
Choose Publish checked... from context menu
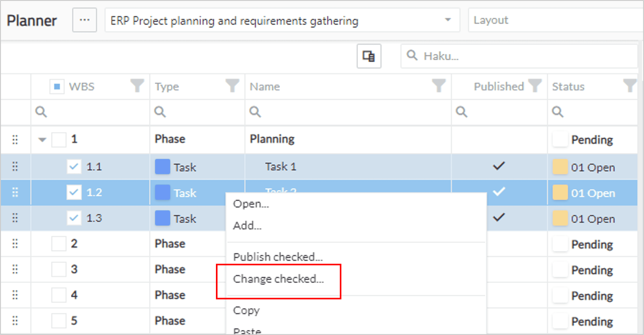pos(278,257)
